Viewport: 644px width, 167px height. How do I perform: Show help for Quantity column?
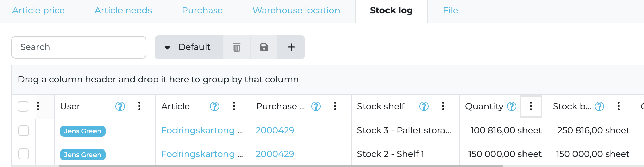click(x=512, y=106)
